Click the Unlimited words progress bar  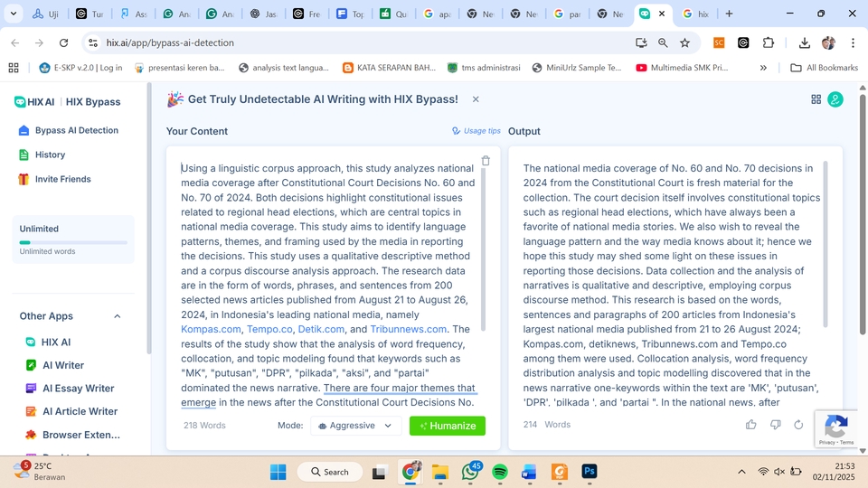pos(73,242)
